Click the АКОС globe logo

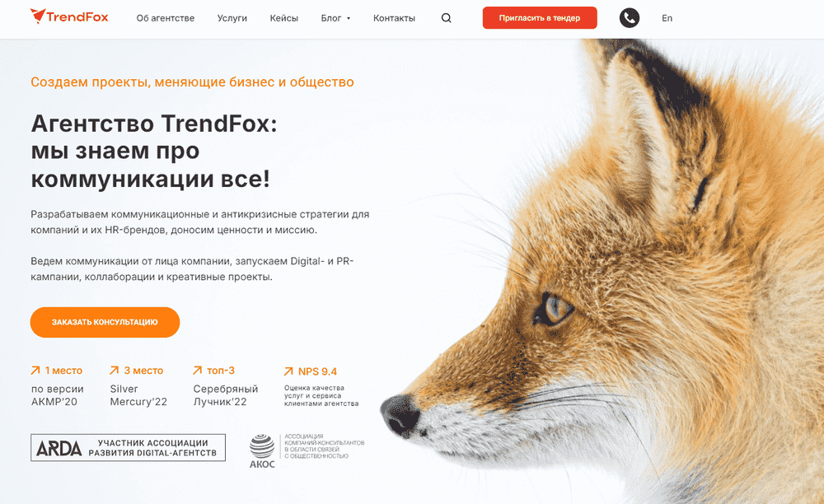(x=262, y=451)
